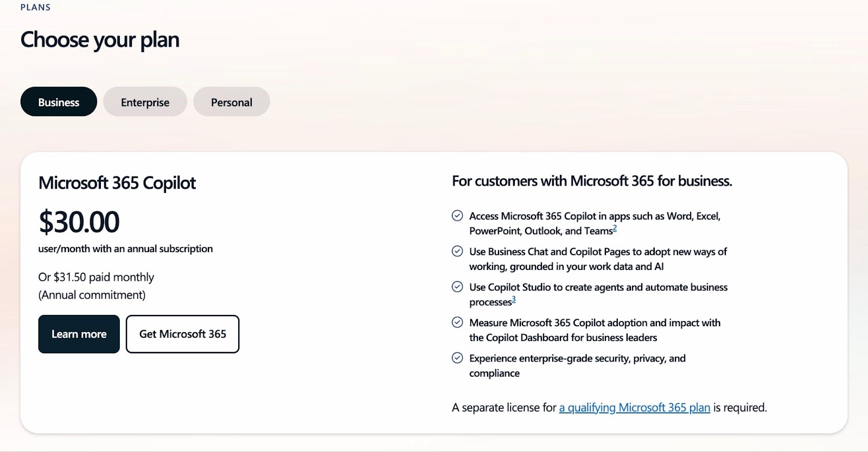Click the $30.00 price
Image resolution: width=868 pixels, height=452 pixels.
[x=79, y=222]
